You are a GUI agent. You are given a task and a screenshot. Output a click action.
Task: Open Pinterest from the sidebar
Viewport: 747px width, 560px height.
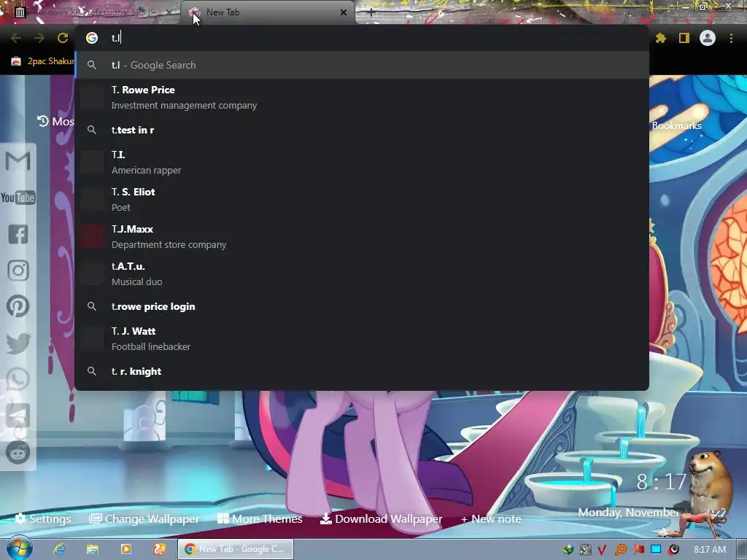[x=18, y=306]
